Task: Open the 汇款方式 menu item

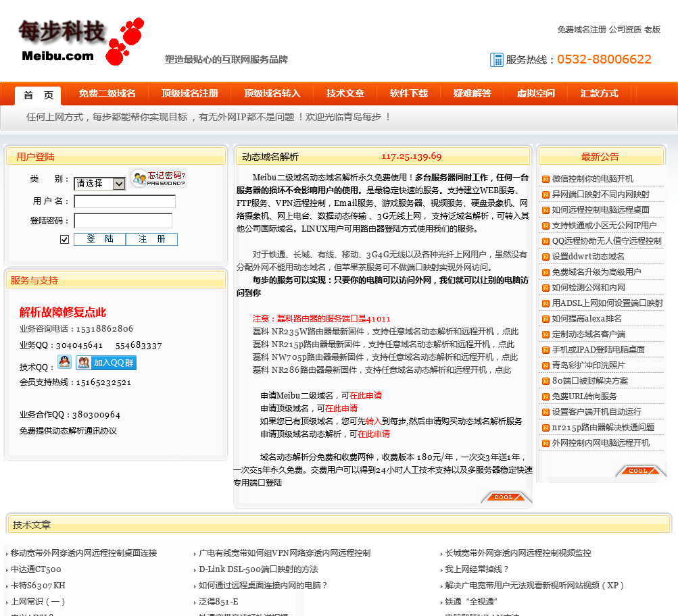Action: click(x=600, y=93)
